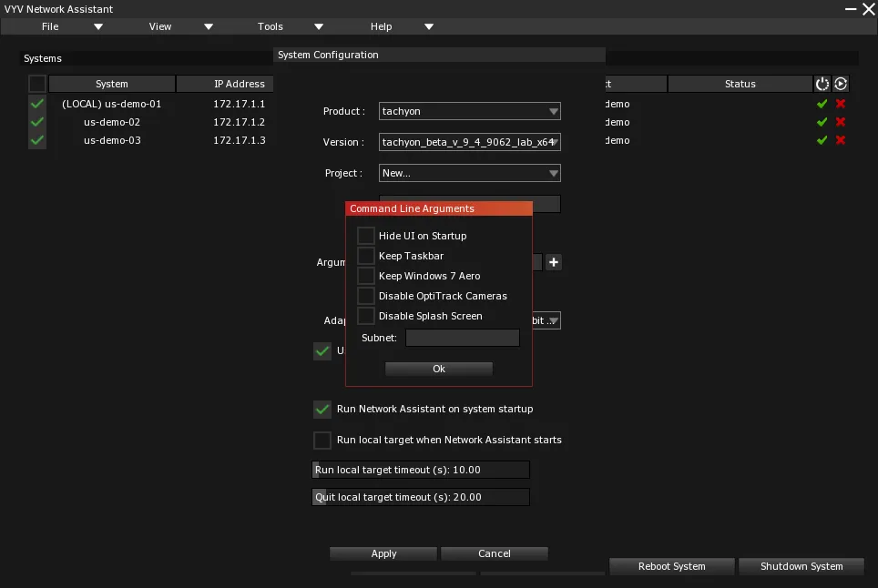Uncheck the (LOCAL) us-demo-01 system
Image resolution: width=878 pixels, height=588 pixels.
(x=37, y=104)
